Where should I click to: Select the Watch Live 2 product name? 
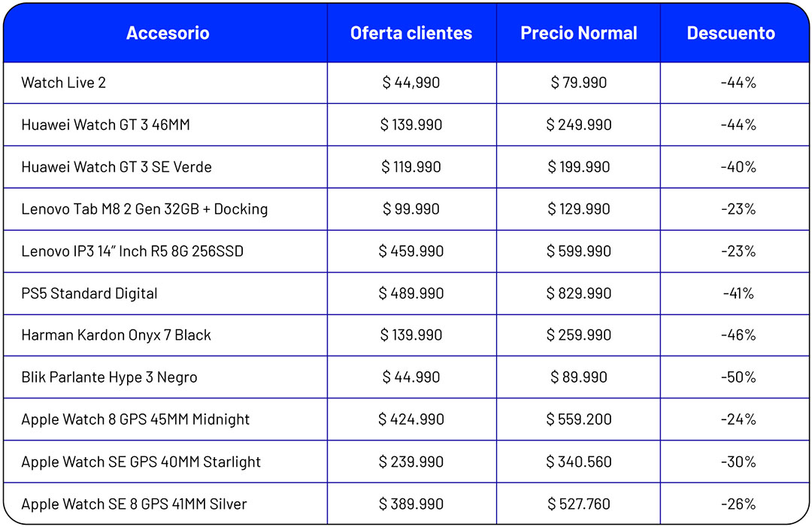[64, 83]
